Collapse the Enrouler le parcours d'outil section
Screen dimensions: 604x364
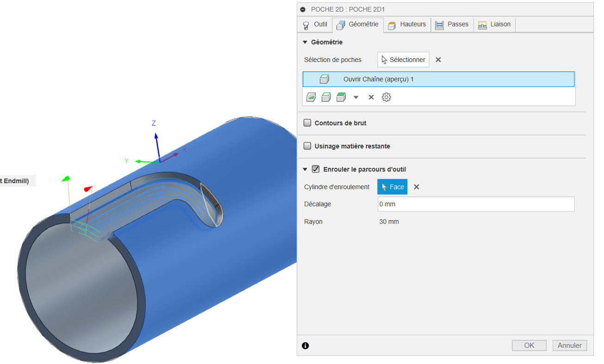[305, 169]
